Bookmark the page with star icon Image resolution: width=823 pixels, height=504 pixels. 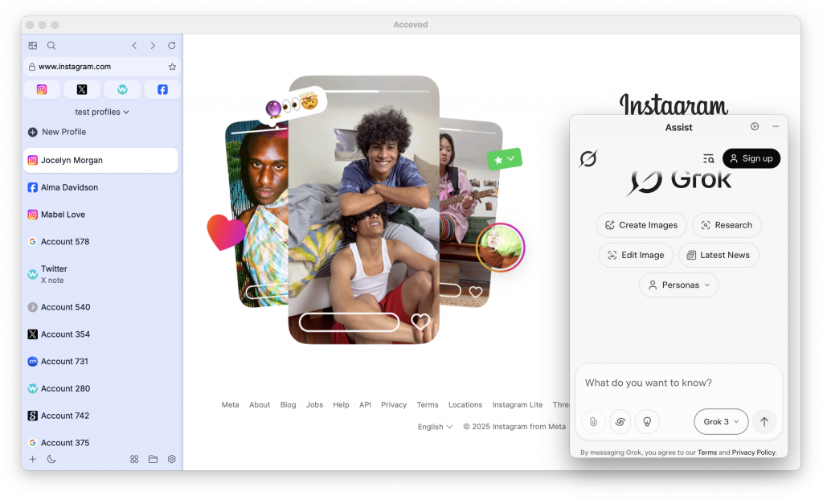[172, 67]
